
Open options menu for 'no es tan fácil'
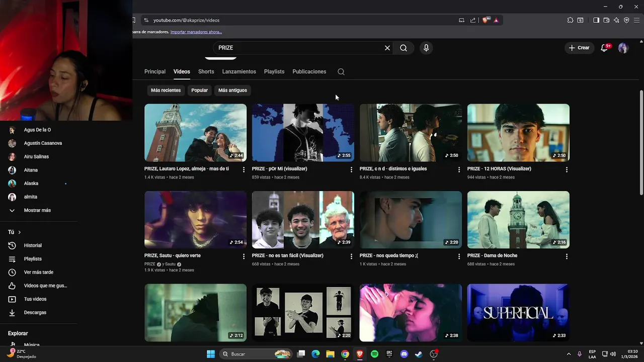click(x=352, y=256)
